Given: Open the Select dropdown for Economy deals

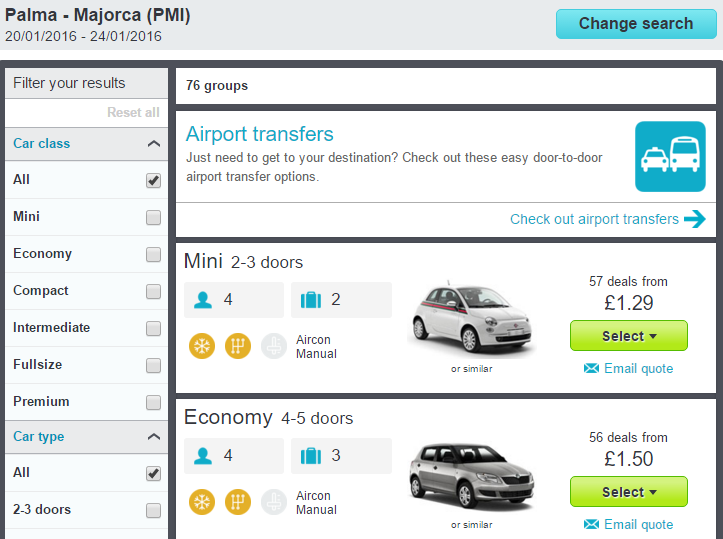Looking at the screenshot, I should pos(629,492).
